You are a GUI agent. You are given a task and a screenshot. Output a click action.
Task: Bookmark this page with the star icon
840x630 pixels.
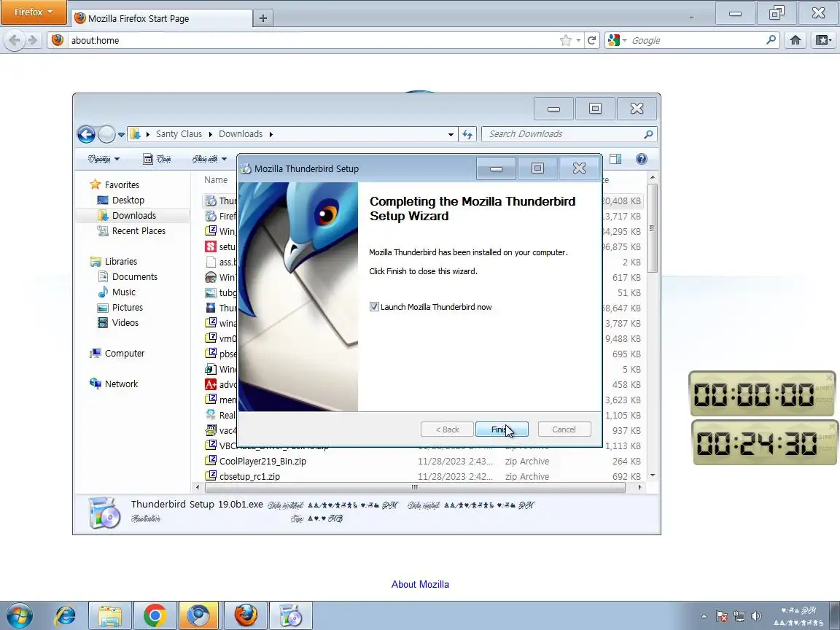(565, 40)
